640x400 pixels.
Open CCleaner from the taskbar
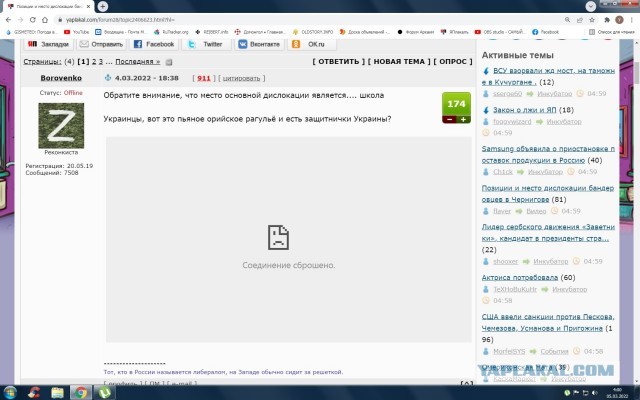[34, 392]
